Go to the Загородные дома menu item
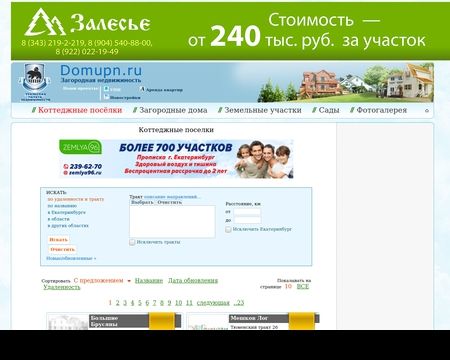450x360 pixels. 173,110
